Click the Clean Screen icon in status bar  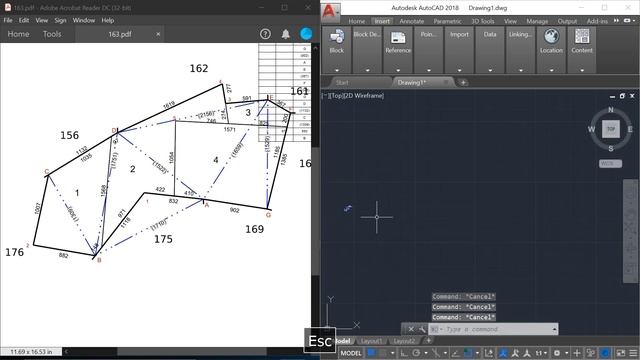coord(620,353)
